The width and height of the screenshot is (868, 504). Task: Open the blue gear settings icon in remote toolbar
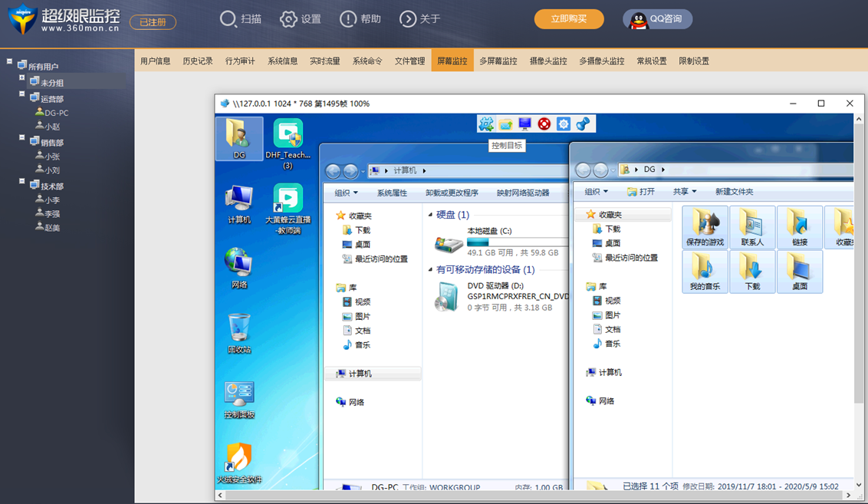564,124
